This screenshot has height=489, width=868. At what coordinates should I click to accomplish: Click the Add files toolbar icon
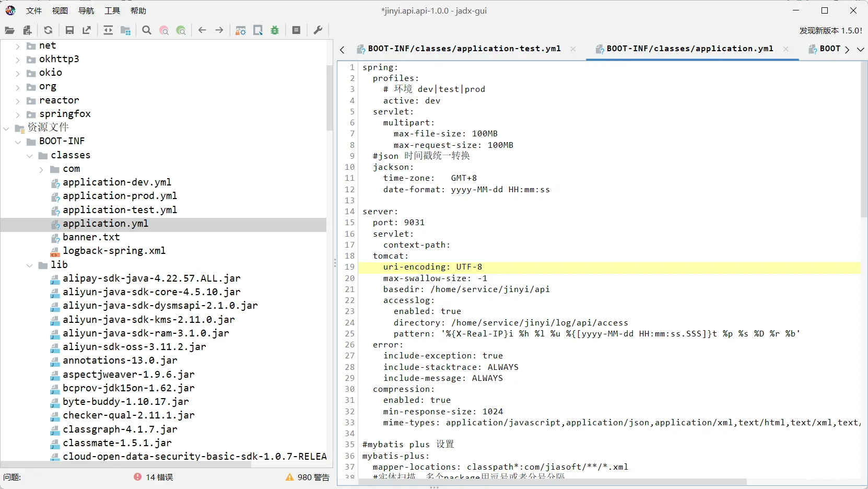pos(28,30)
